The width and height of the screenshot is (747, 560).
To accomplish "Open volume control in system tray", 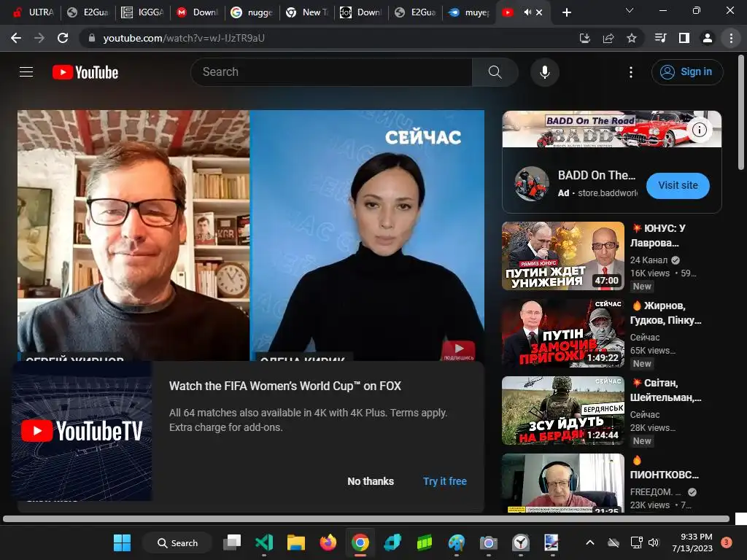I will [654, 542].
